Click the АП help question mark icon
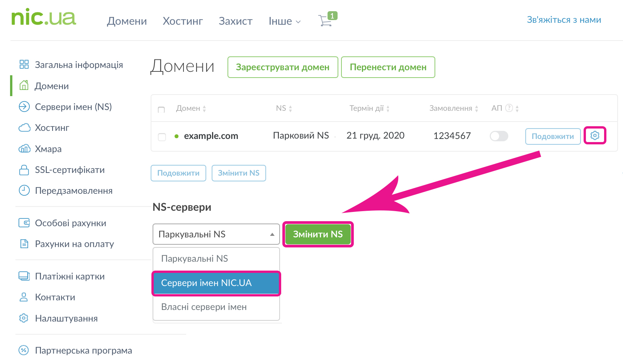Screen dimensions: 623x364 click(x=509, y=108)
